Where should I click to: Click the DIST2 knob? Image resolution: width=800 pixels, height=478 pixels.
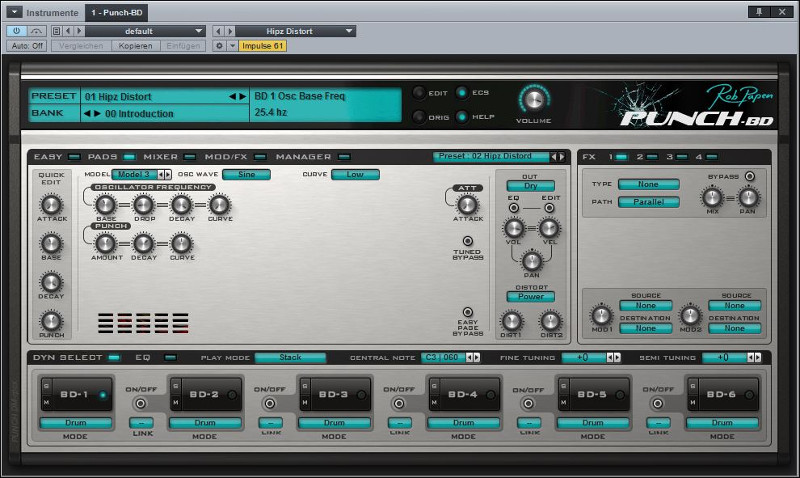point(551,321)
